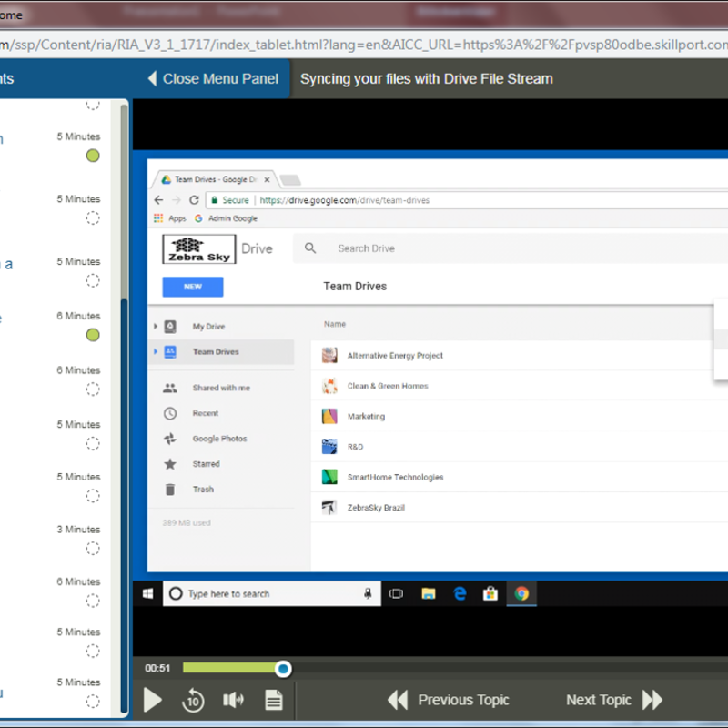Screen dimensions: 728x728
Task: Click the Chrome taskbar icon
Action: 521,594
